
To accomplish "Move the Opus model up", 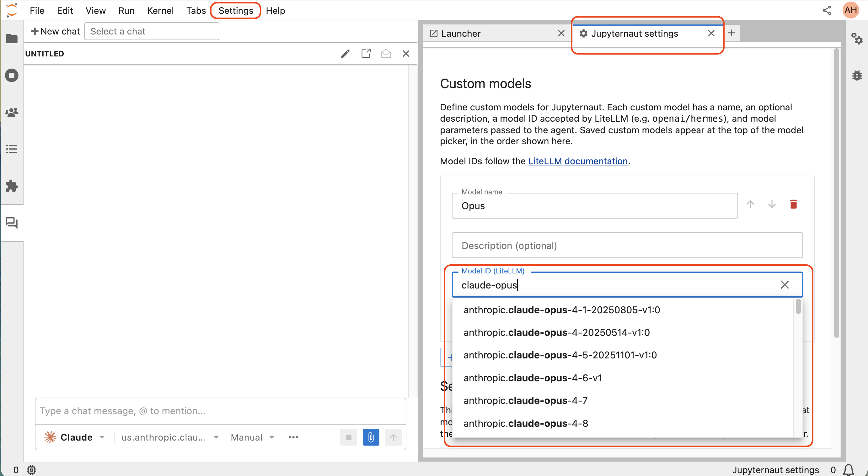I will [750, 204].
